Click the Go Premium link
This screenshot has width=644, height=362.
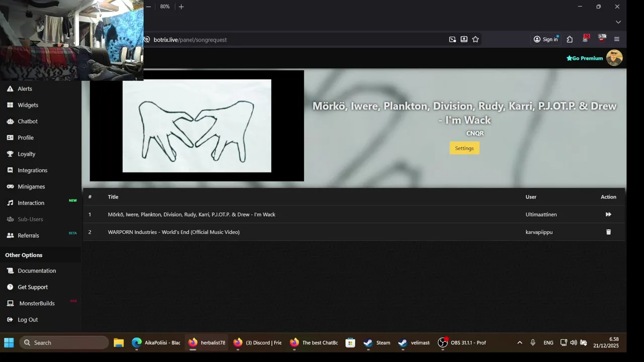[585, 58]
